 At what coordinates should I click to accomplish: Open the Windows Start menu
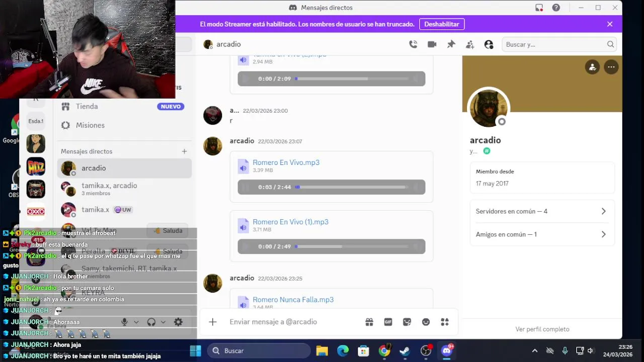coord(196,351)
